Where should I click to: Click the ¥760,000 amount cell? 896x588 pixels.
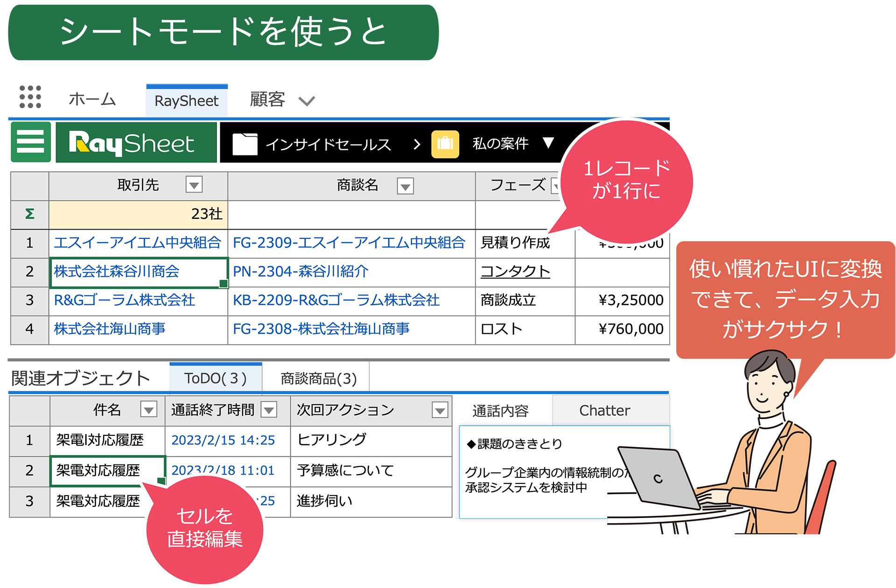[623, 330]
